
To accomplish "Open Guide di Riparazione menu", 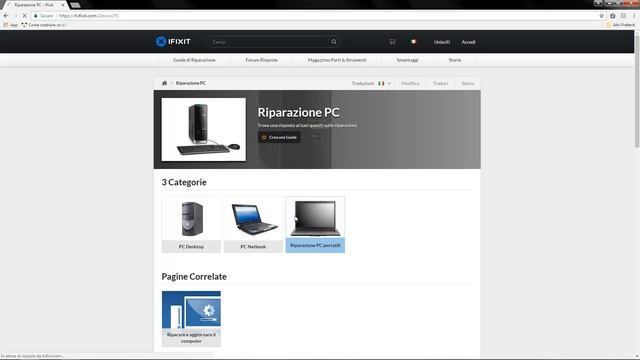I will (194, 60).
